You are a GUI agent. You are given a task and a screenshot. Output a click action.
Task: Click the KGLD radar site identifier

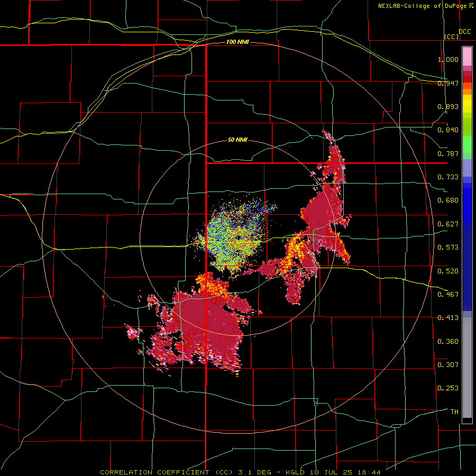point(295,472)
